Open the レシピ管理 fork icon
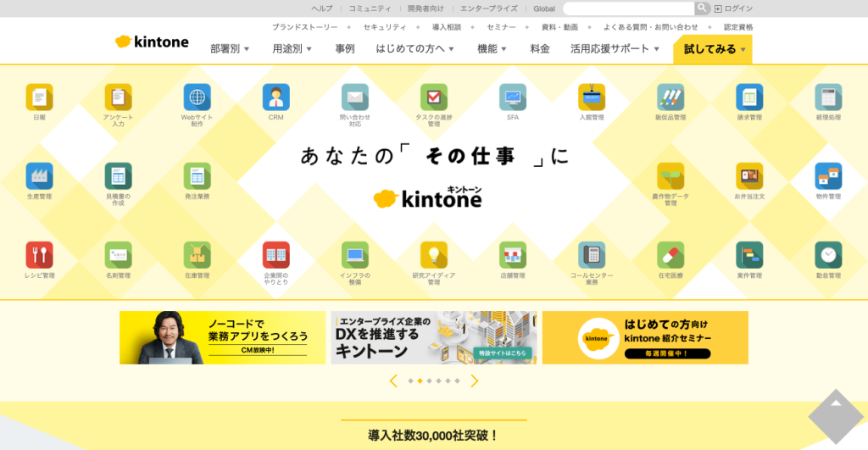This screenshot has width=868, height=450. 39,255
